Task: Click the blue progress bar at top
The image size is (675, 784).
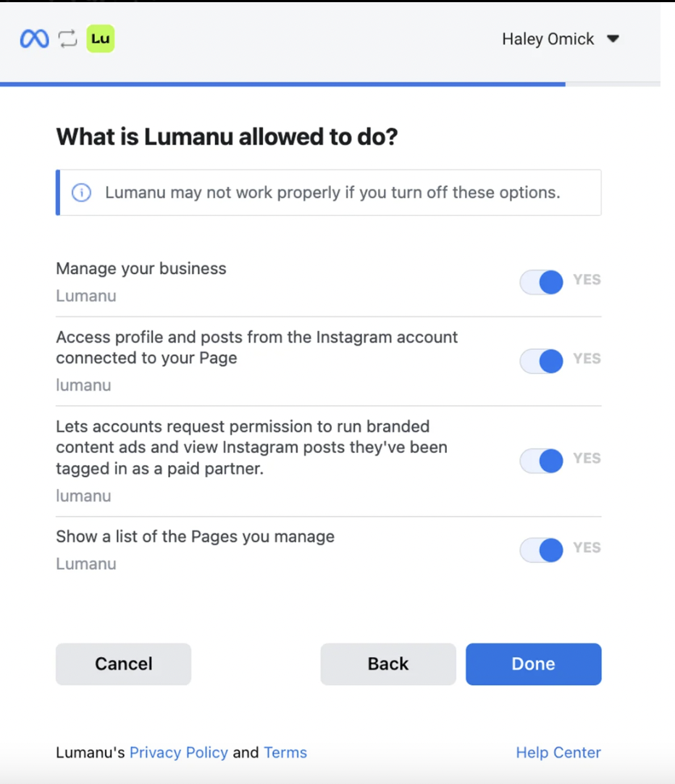Action: 282,84
